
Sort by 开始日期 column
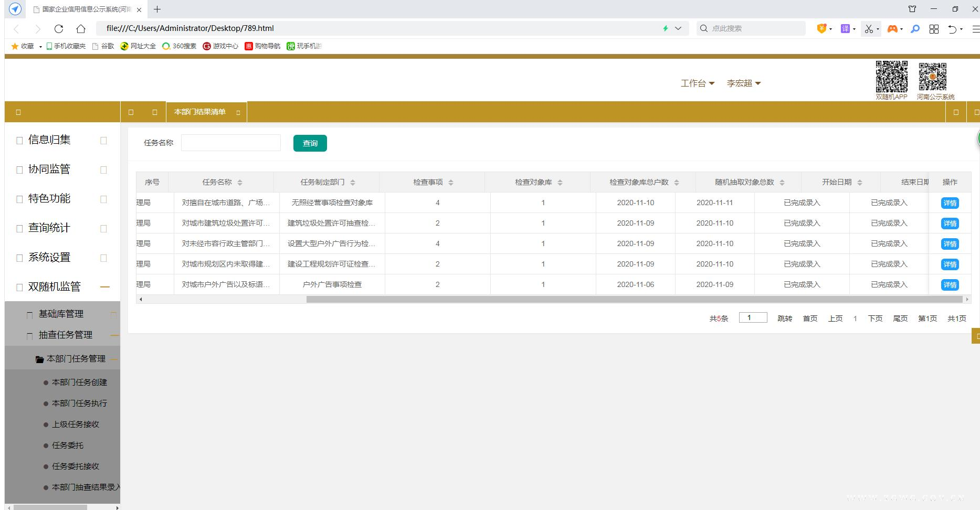click(x=860, y=183)
